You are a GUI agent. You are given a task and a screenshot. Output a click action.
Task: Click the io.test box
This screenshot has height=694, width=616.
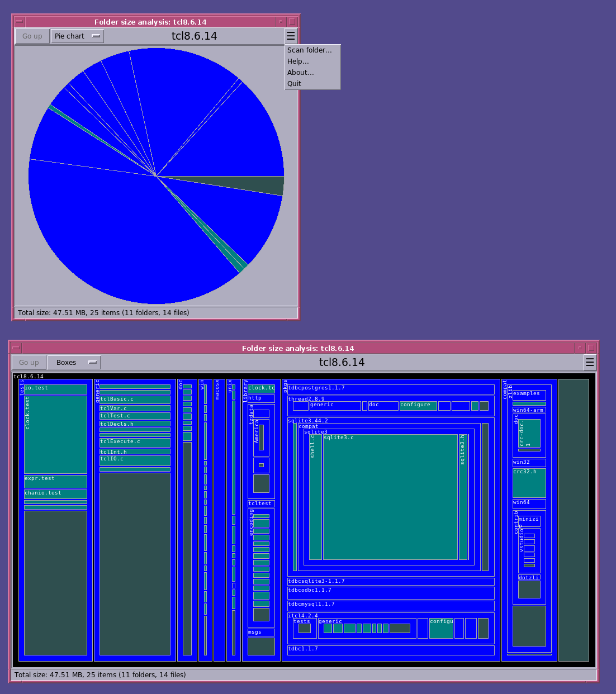[x=55, y=389]
